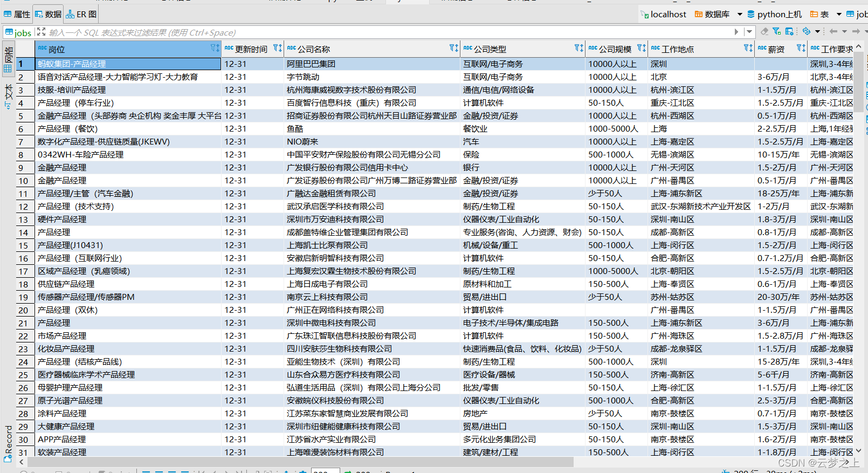The width and height of the screenshot is (868, 473).
Task: Select the 公司名称 column header
Action: [x=372, y=49]
